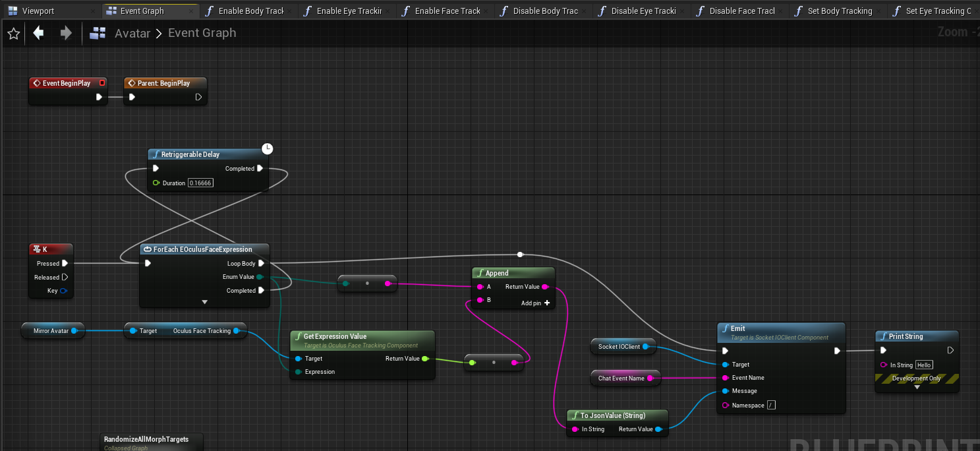Click the ForEach Completed exec pin
980x451 pixels.
coord(261,290)
